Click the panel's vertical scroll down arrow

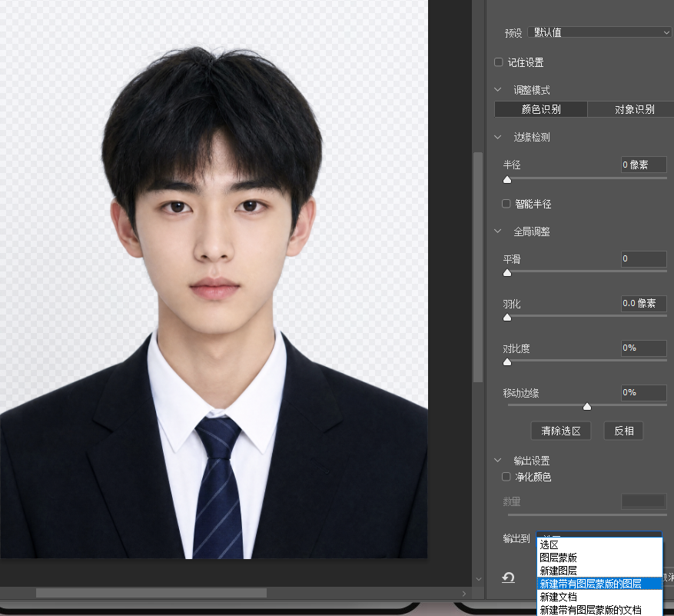479,579
